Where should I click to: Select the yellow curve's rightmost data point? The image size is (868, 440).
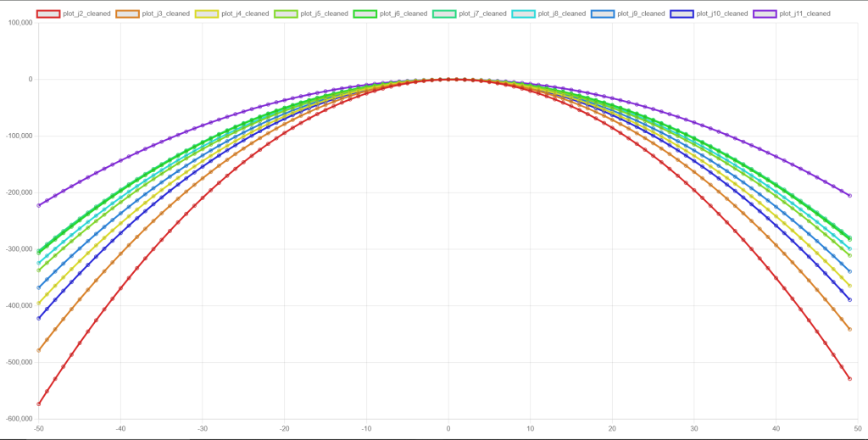[849, 286]
